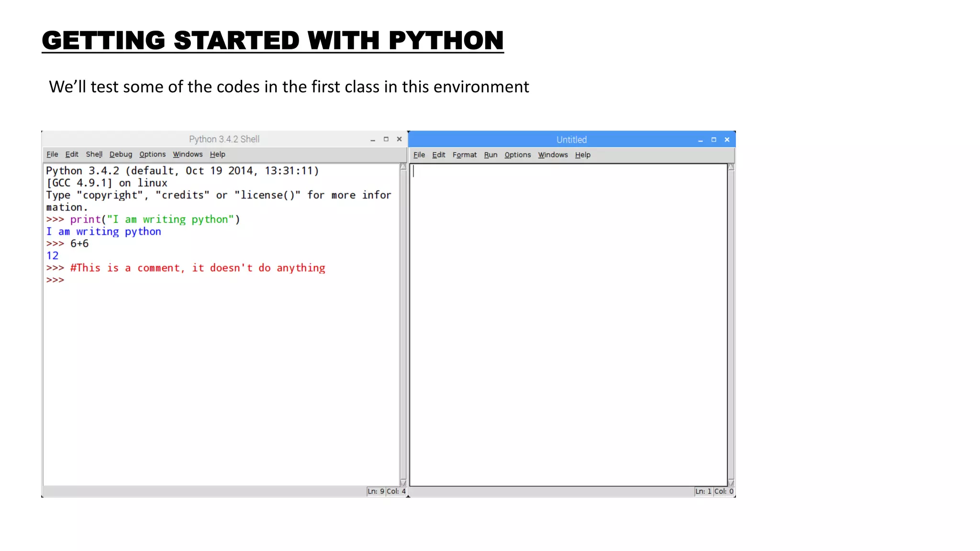The width and height of the screenshot is (980, 551).
Task: Click scroll-up arrow in Untitled editor scrollbar
Action: point(731,167)
